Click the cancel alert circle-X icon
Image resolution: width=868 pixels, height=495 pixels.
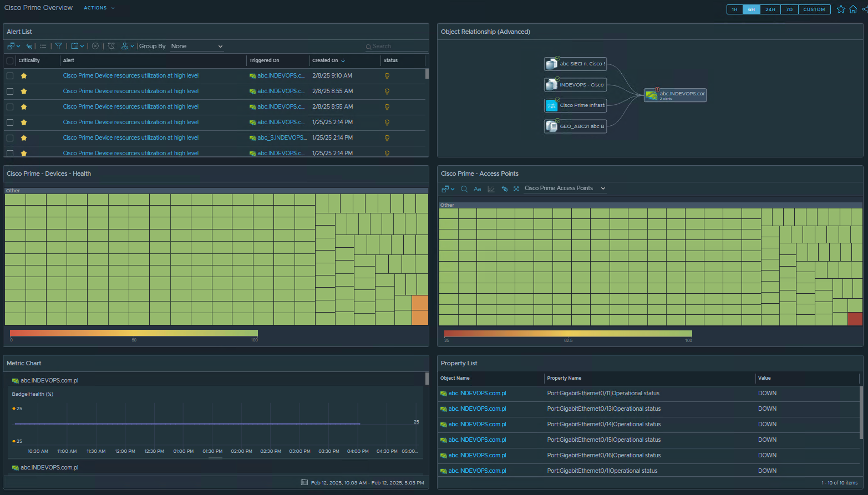(95, 46)
